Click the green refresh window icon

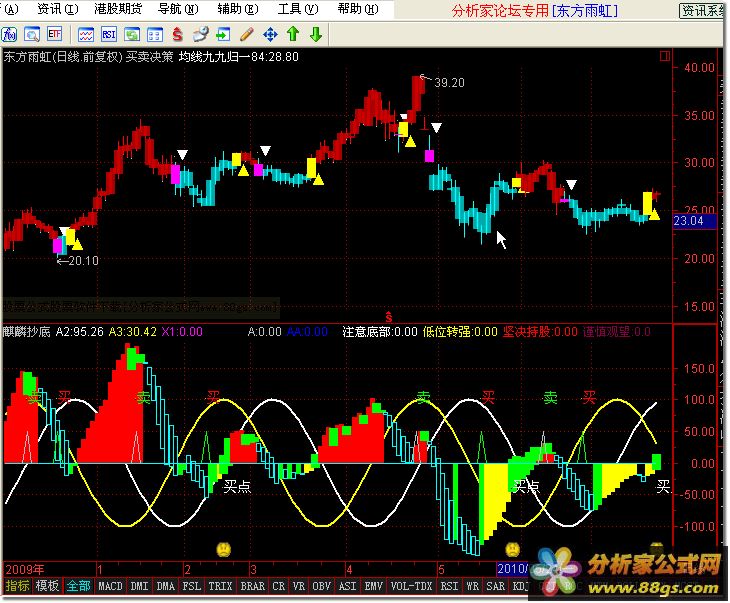132,34
